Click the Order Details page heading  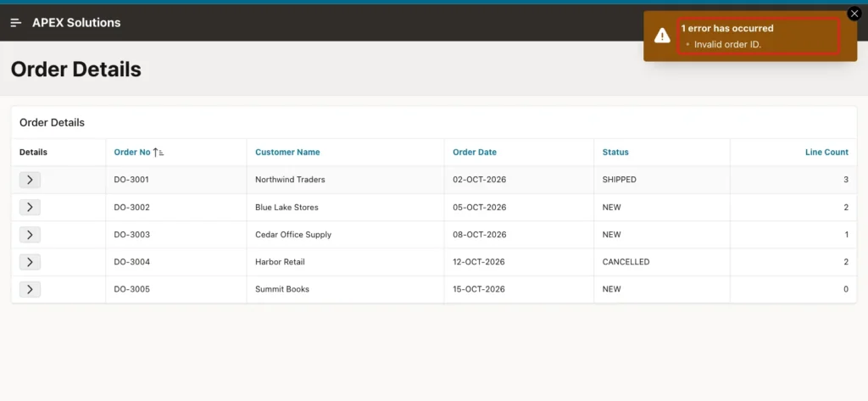(x=75, y=70)
